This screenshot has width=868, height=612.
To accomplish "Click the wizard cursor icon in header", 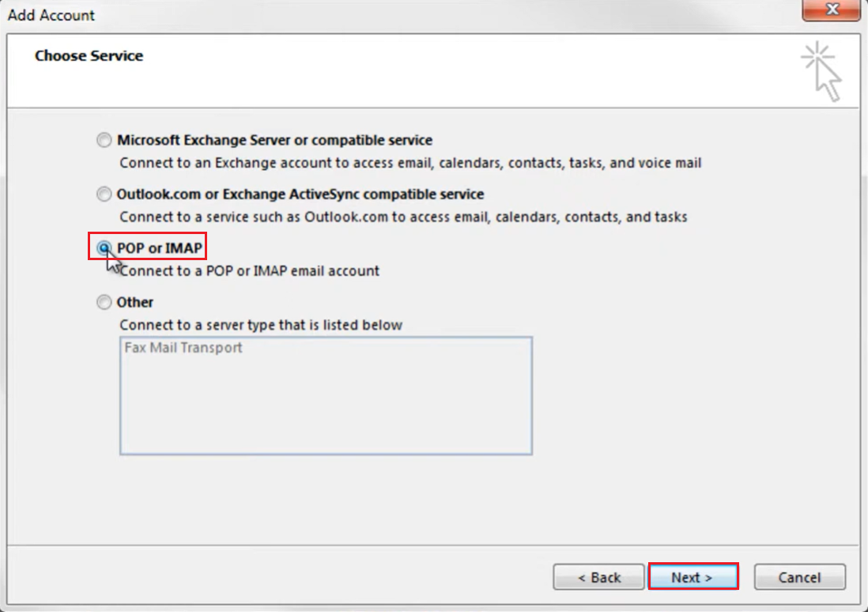I will click(822, 72).
